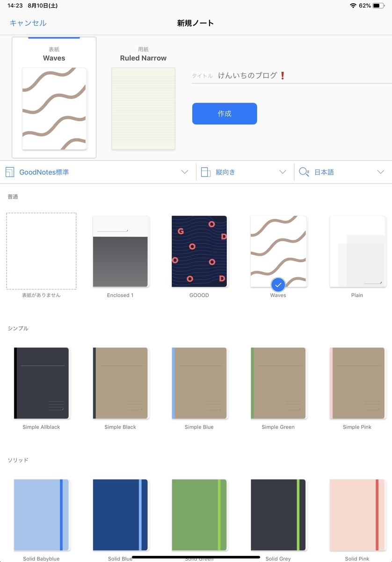
Task: Click the シンプル section heading
Action: pyautogui.click(x=18, y=328)
